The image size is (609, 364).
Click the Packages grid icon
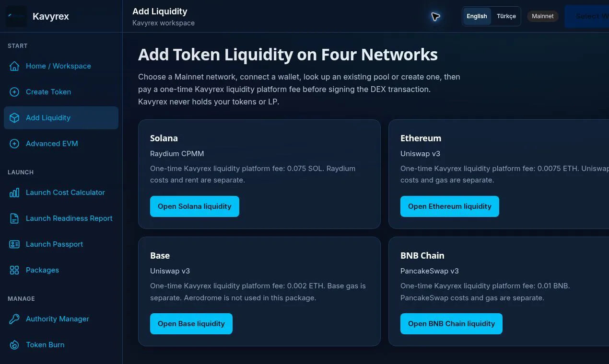14,270
